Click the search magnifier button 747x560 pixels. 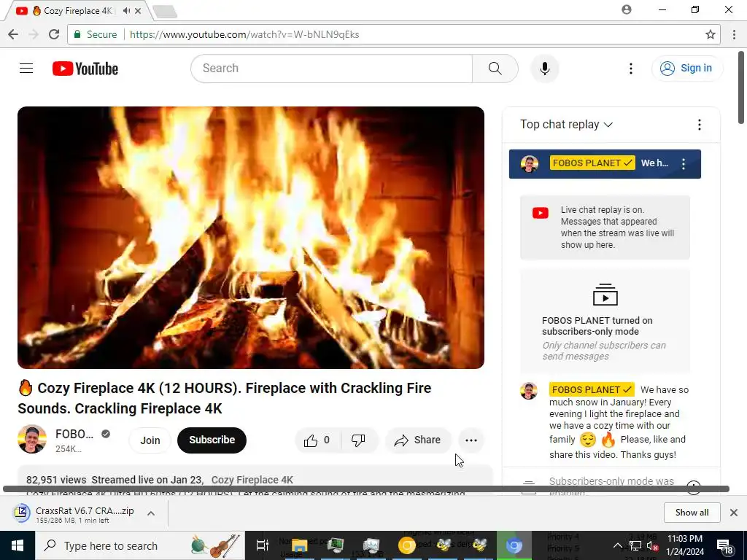click(x=495, y=69)
